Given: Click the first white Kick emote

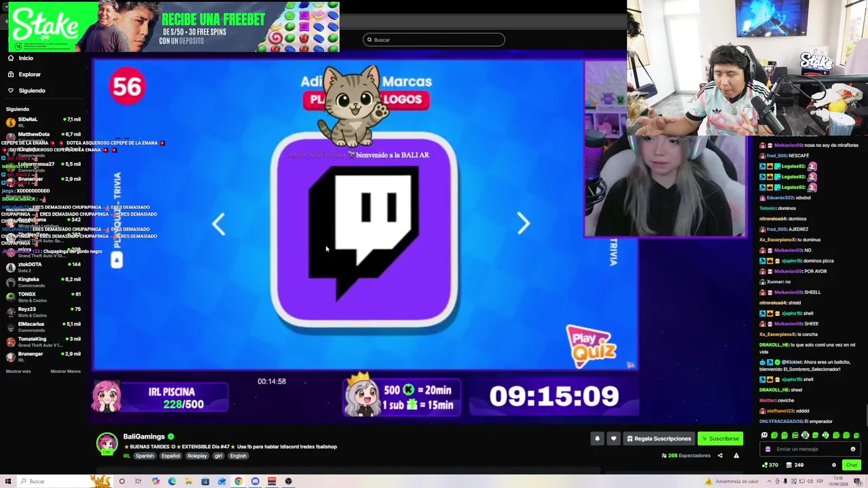Looking at the screenshot, I should tap(764, 435).
